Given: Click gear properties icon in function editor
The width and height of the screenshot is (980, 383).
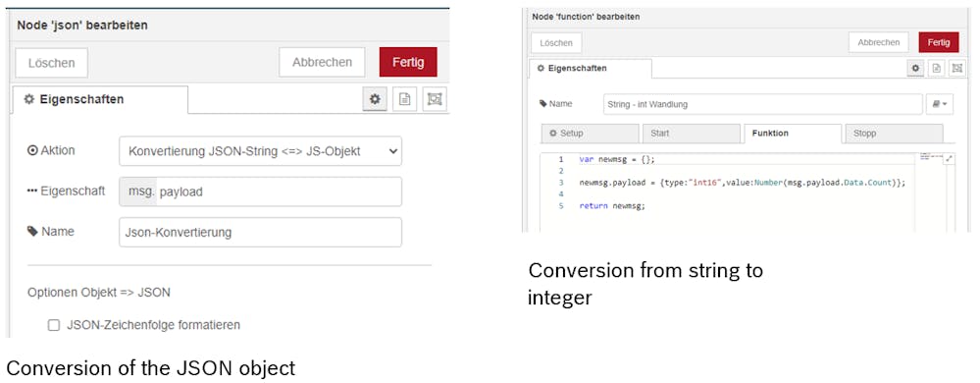Looking at the screenshot, I should pyautogui.click(x=916, y=68).
